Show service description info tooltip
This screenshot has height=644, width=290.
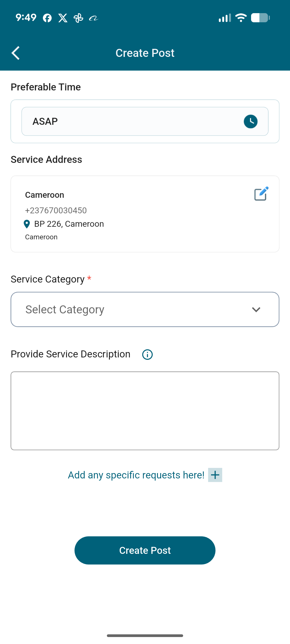(x=147, y=354)
